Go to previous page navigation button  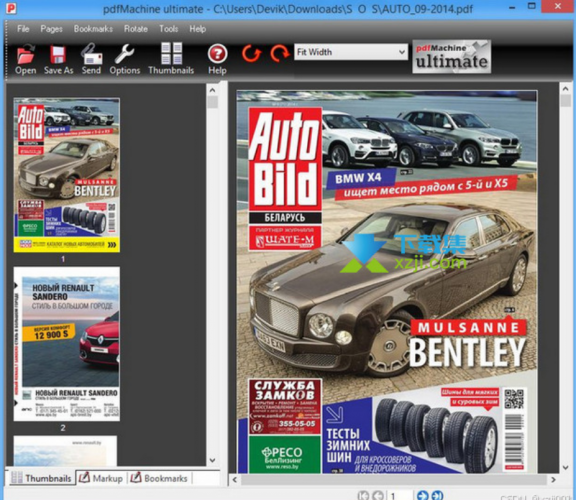[x=378, y=495]
